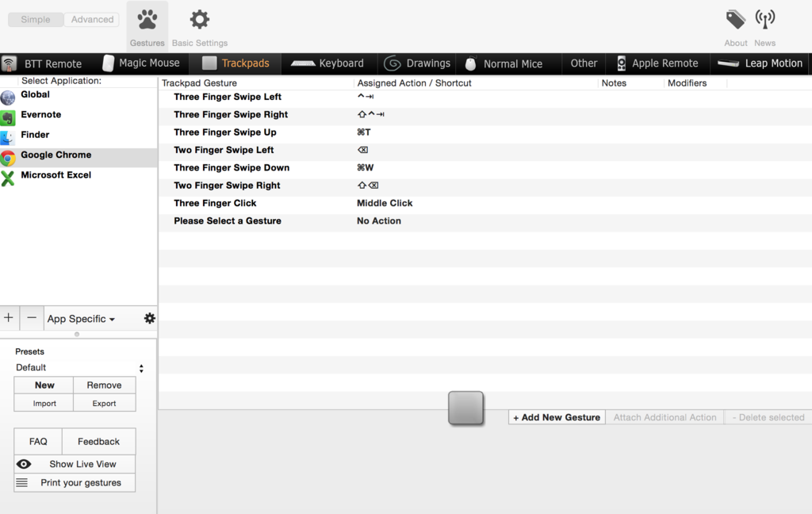Open the application list gear menu
This screenshot has height=514, width=812.
(x=150, y=318)
